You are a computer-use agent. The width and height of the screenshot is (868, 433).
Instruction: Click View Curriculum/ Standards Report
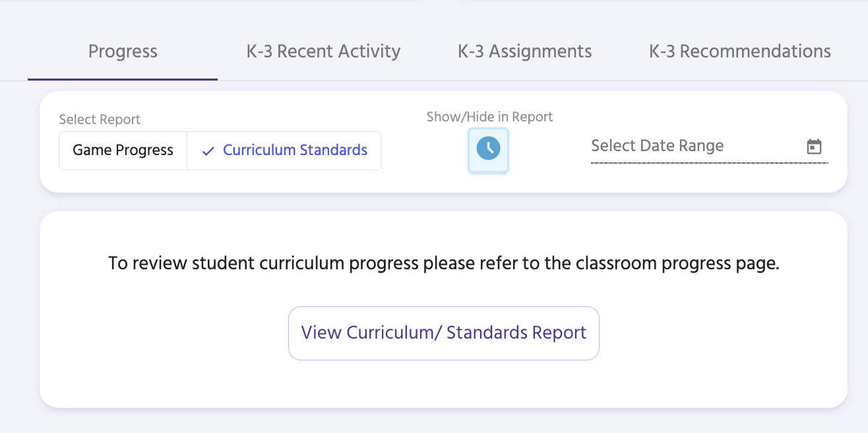point(444,333)
